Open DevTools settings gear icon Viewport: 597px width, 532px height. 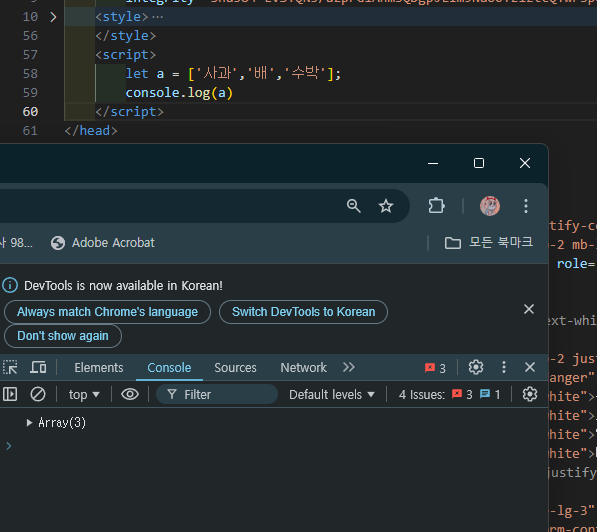coord(476,367)
